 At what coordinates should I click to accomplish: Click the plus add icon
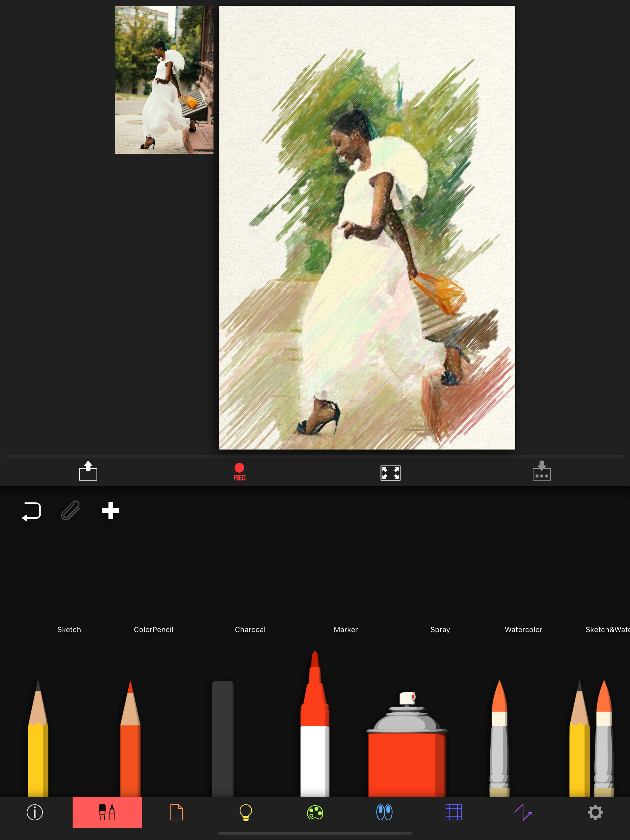[x=110, y=510]
